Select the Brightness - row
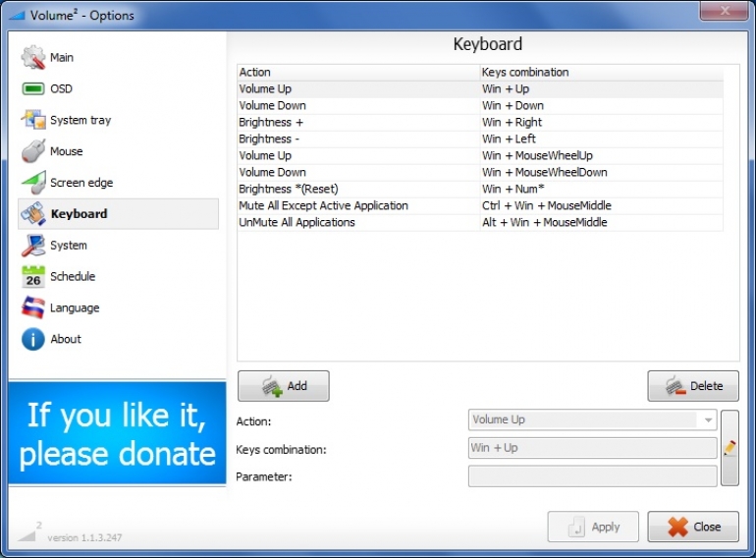The height and width of the screenshot is (558, 756). click(480, 139)
